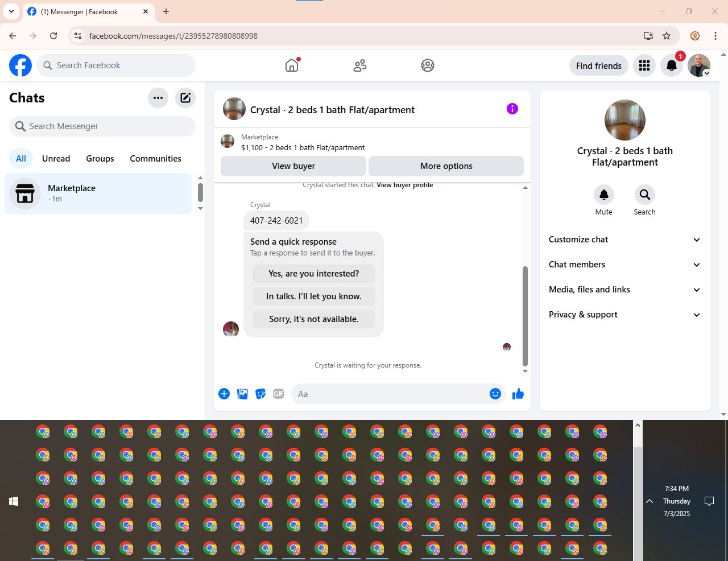
Task: View site information icon in address bar
Action: click(78, 36)
